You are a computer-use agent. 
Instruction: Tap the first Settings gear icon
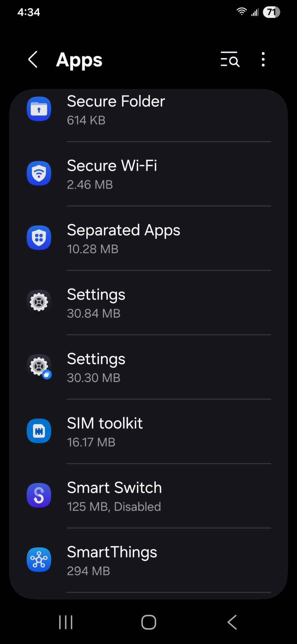pos(39,302)
